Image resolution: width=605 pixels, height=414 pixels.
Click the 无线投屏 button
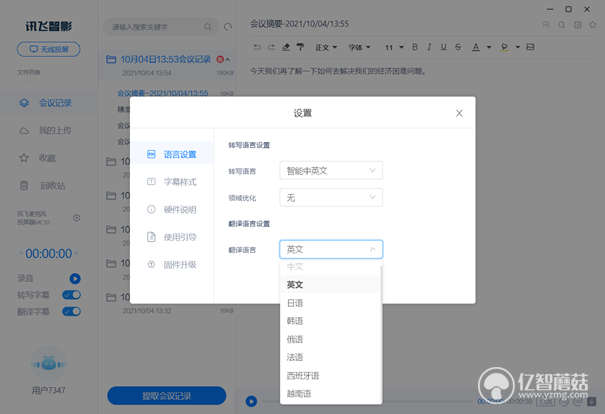pyautogui.click(x=49, y=49)
